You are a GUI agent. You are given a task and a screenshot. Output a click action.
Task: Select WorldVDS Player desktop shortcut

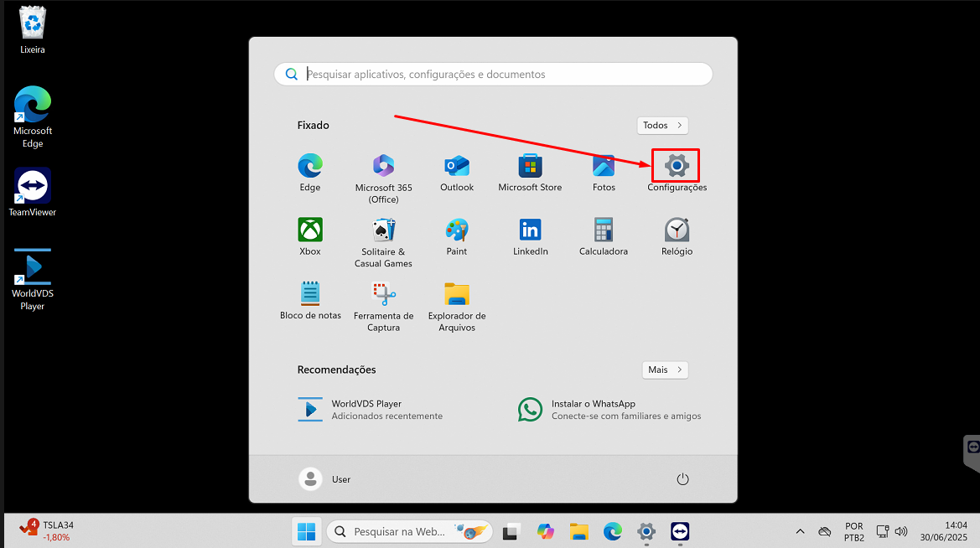tap(33, 279)
